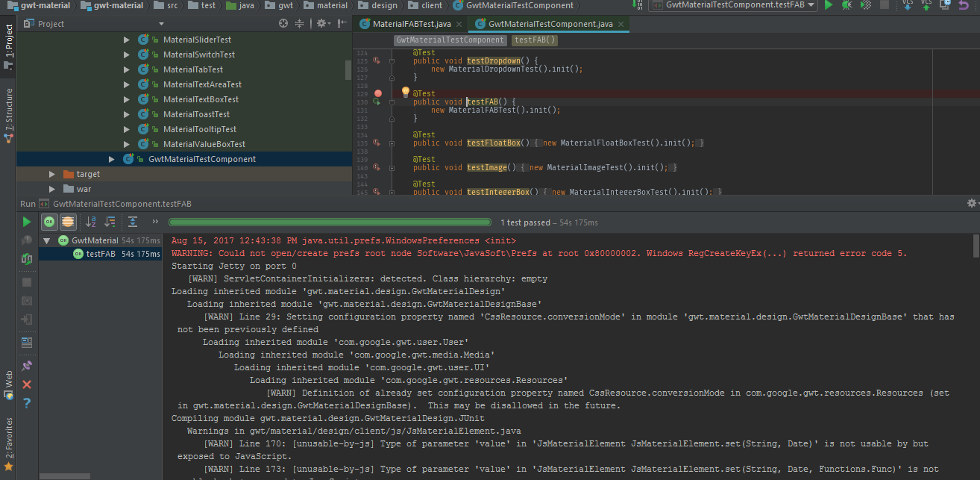Click the console output vertical scrollbar
Screen dimensions: 980x480
(976, 246)
